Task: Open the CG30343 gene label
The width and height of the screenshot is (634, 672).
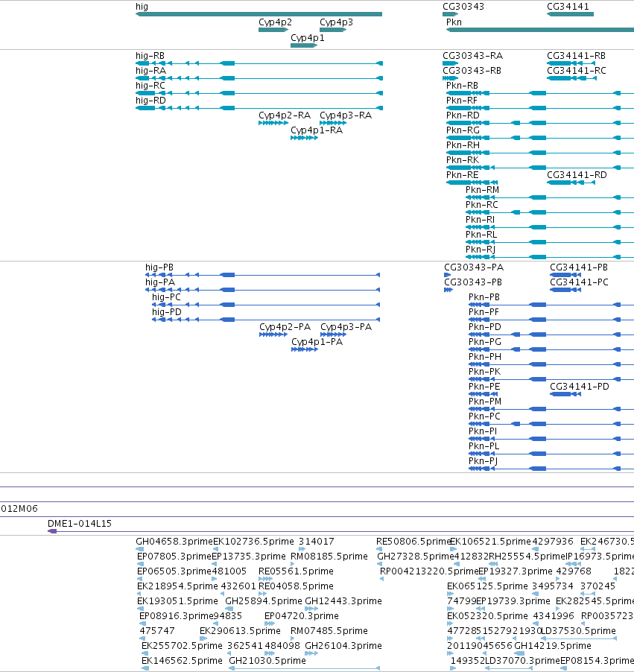Action: coord(463,7)
